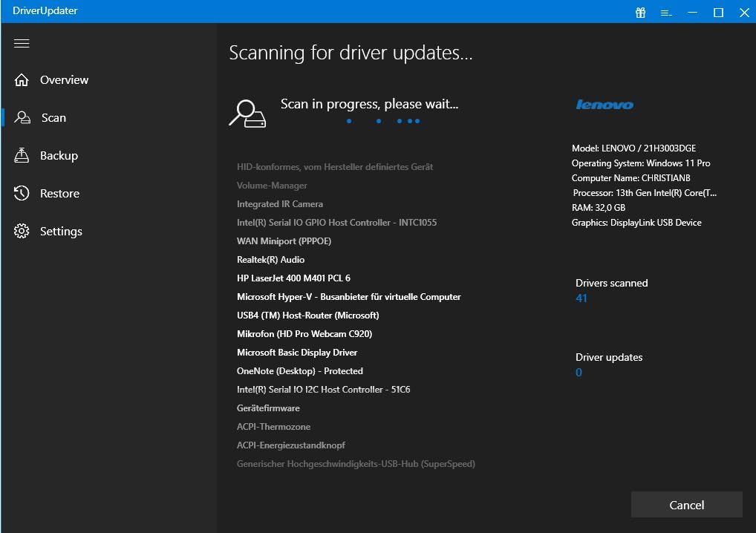
Task: Select 'Microsoft Basic Display Driver' entry
Action: (x=297, y=353)
